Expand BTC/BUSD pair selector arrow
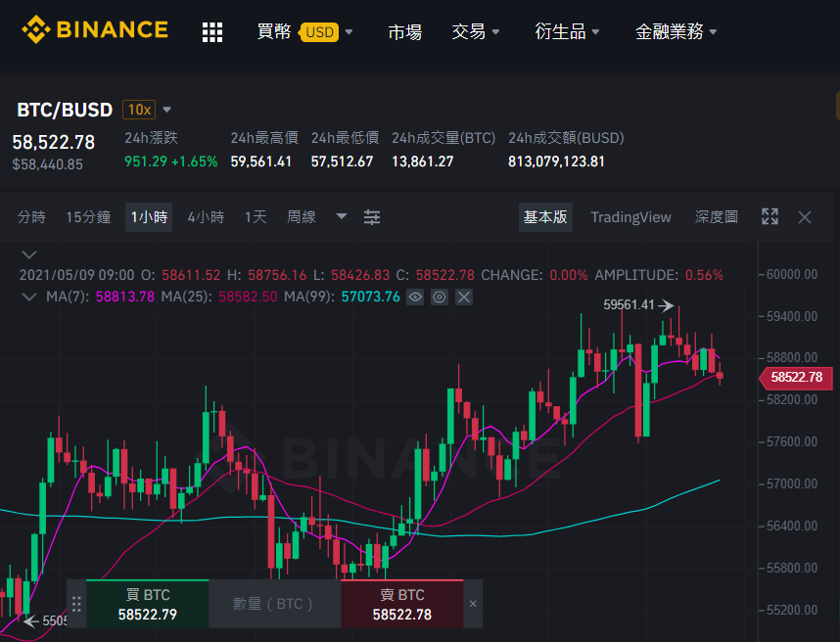Screen dimensions: 840x642 click(166, 110)
